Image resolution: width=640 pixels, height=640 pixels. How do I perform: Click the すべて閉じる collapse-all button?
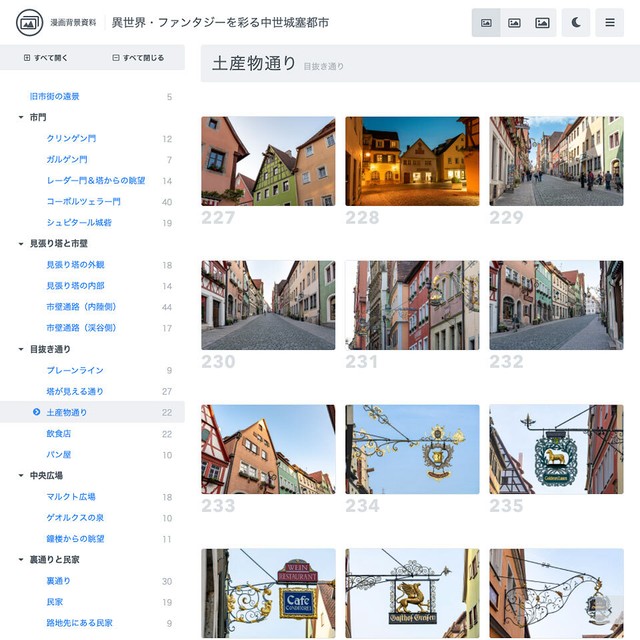138,58
